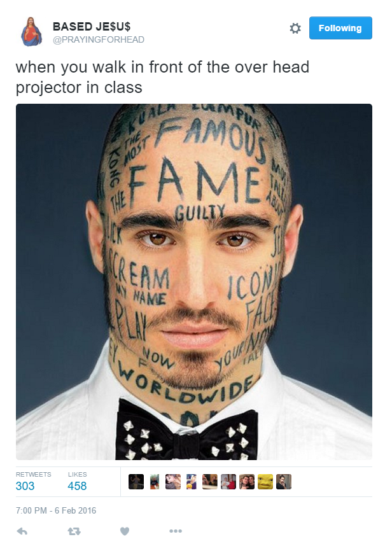Open the BASED JE$U$ profile avatar
This screenshot has width=392, height=546.
tap(31, 32)
